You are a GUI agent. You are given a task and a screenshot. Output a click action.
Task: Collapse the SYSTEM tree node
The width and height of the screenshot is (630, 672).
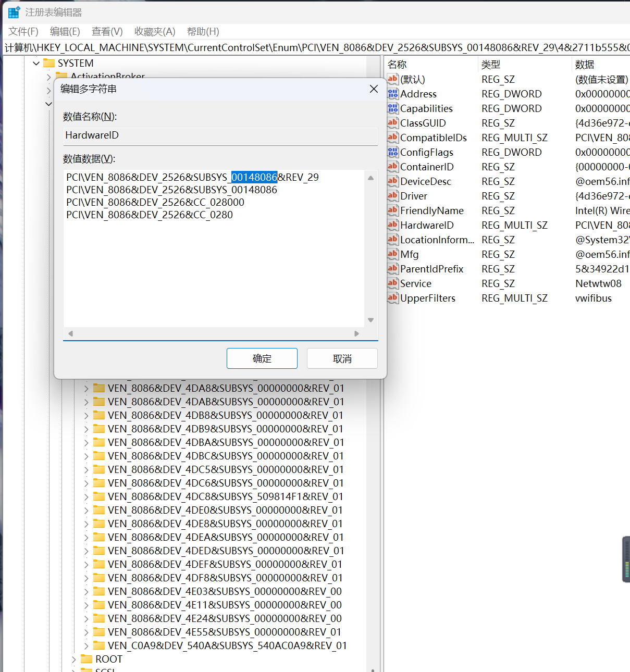(x=36, y=63)
